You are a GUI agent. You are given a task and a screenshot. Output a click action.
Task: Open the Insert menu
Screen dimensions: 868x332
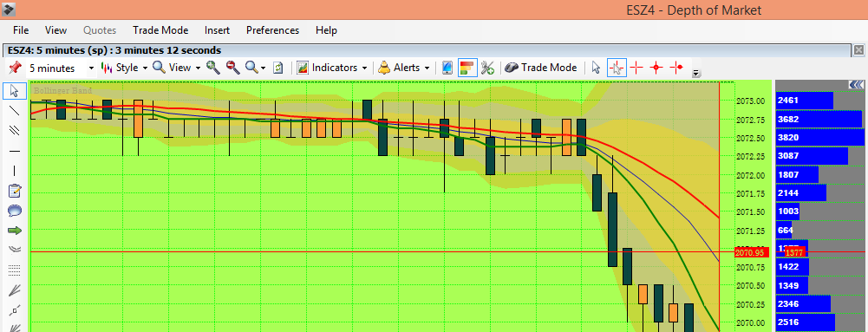point(217,30)
